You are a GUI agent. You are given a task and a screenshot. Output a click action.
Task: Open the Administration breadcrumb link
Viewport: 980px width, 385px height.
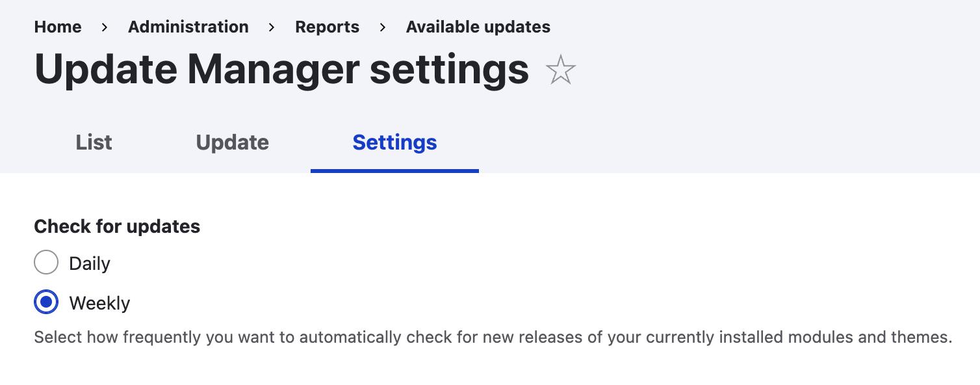click(x=188, y=27)
